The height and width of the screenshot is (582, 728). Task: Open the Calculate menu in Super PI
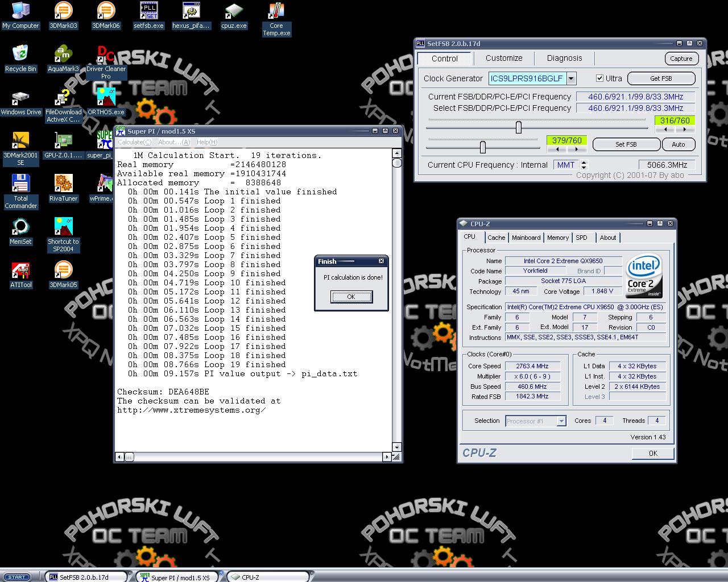tap(134, 142)
